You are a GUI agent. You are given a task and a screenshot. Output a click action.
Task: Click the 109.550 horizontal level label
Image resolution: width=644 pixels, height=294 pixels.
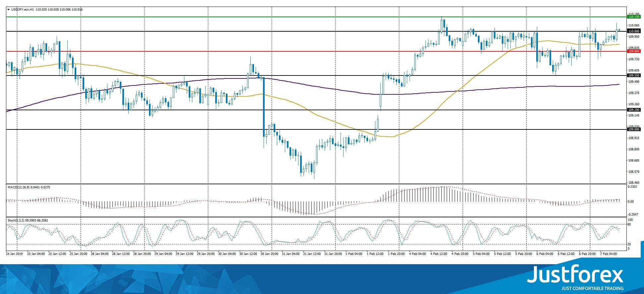(x=634, y=75)
